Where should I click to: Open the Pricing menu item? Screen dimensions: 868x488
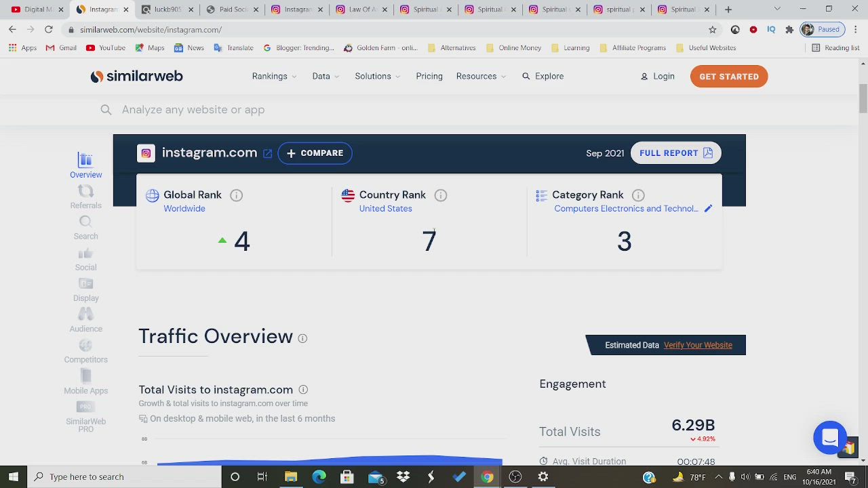(x=429, y=77)
